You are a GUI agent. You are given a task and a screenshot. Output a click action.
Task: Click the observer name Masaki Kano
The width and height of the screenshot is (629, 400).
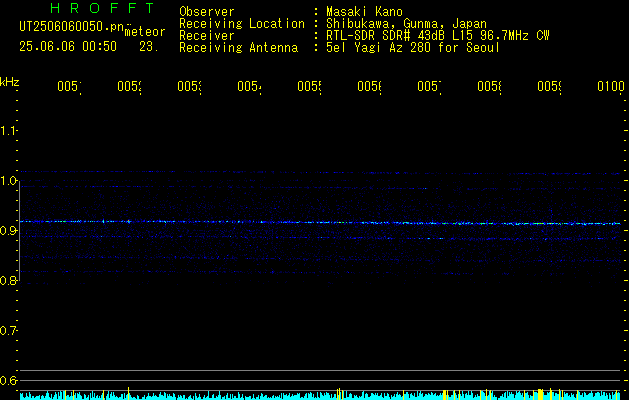tap(364, 12)
